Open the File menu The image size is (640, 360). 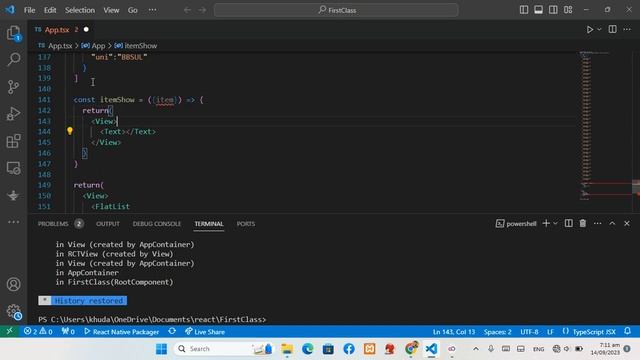pyautogui.click(x=29, y=10)
